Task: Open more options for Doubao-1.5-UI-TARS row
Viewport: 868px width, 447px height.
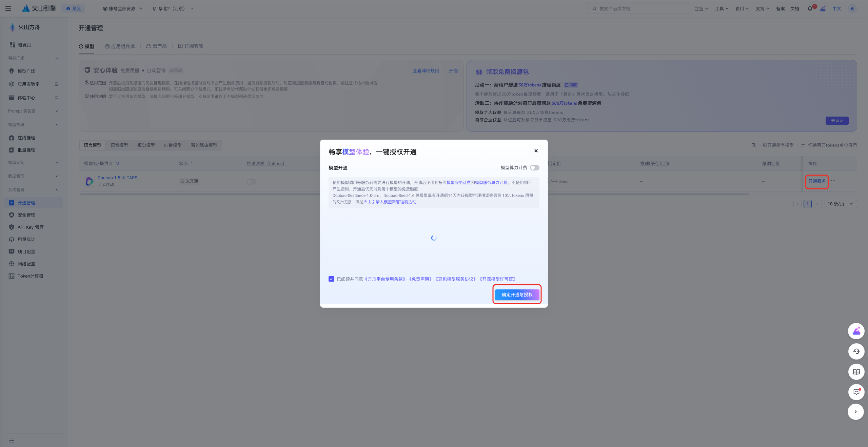Action: pos(833,181)
